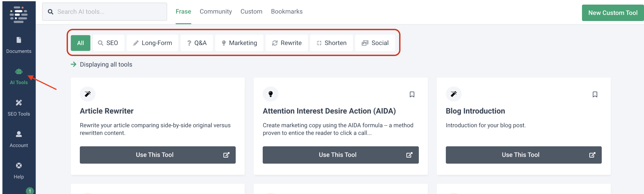Show only Marketing tools
Image resolution: width=644 pixels, height=194 pixels.
point(239,43)
